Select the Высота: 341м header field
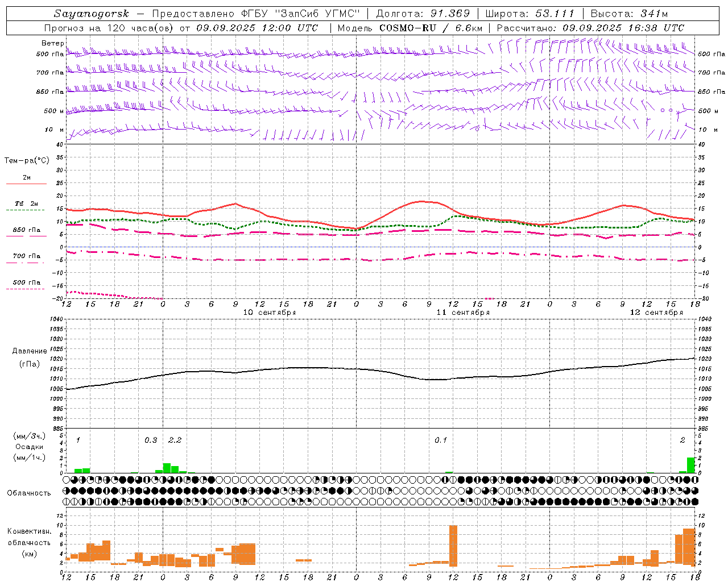Viewport: 728px width, 582px height. [629, 14]
